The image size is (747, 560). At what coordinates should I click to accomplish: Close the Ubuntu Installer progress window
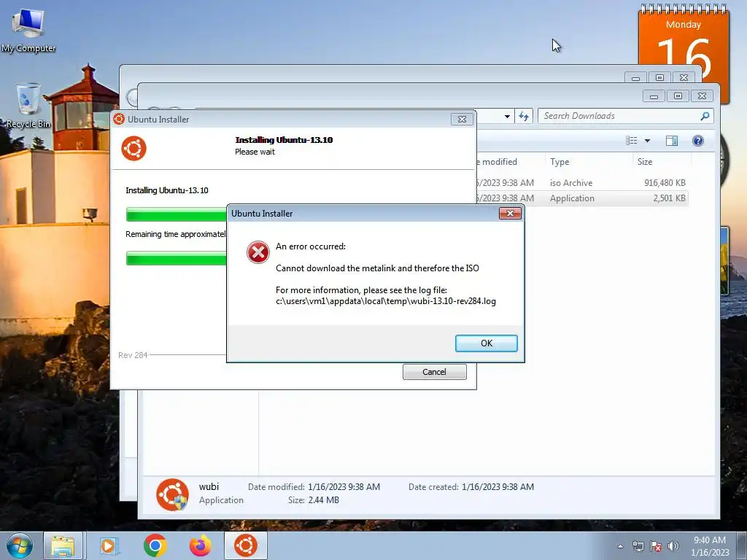462,119
